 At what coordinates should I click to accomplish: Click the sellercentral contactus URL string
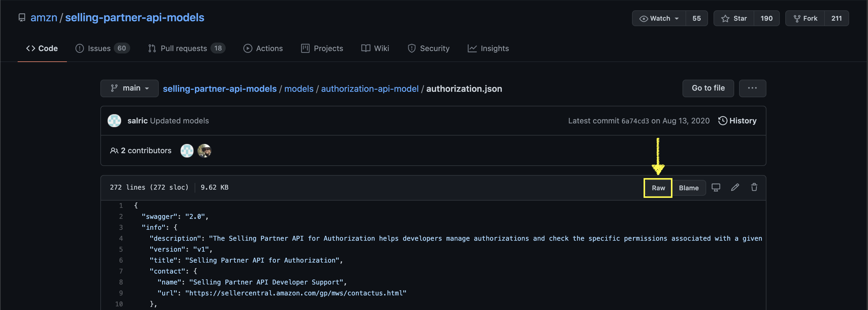(296, 293)
